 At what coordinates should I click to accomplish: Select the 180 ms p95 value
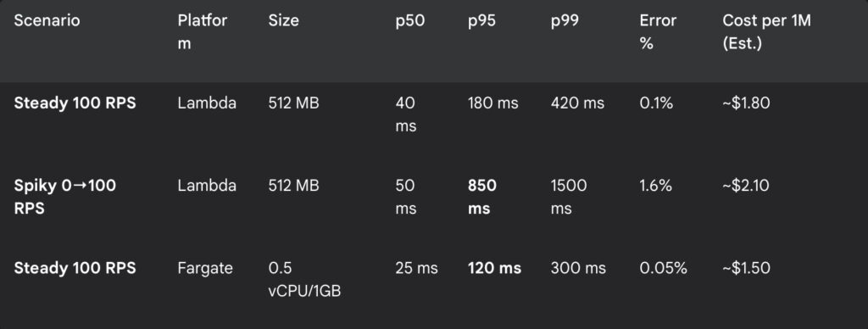point(493,103)
